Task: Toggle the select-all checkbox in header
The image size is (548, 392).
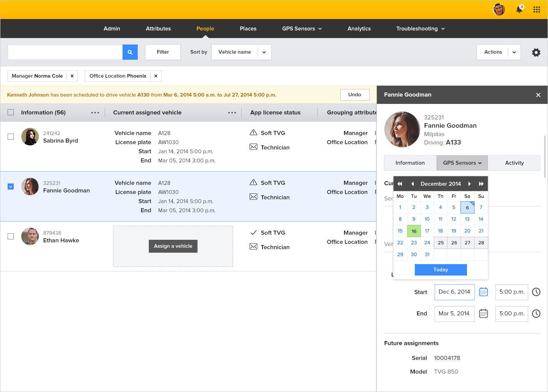Action: (11, 112)
